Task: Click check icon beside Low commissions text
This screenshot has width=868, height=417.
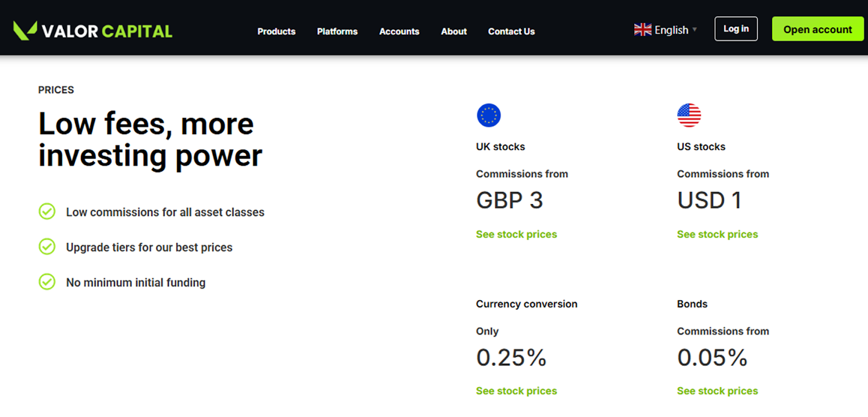Action: (47, 212)
